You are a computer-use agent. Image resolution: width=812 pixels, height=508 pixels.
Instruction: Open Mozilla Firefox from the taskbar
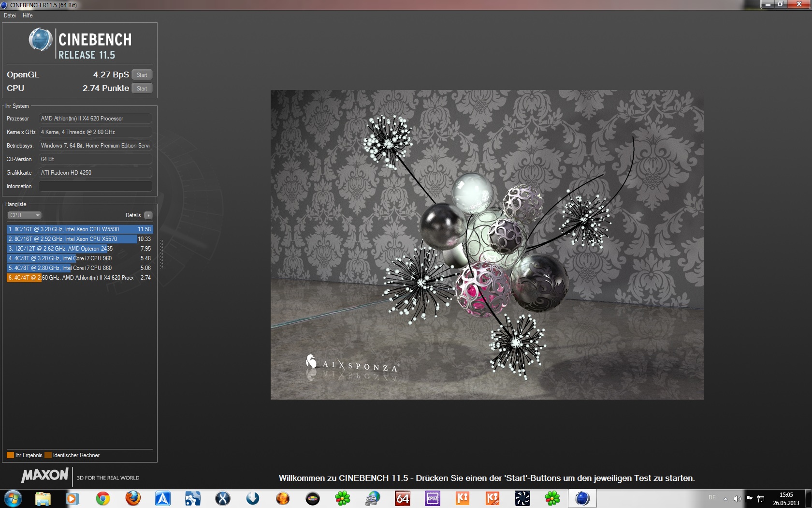tap(133, 498)
